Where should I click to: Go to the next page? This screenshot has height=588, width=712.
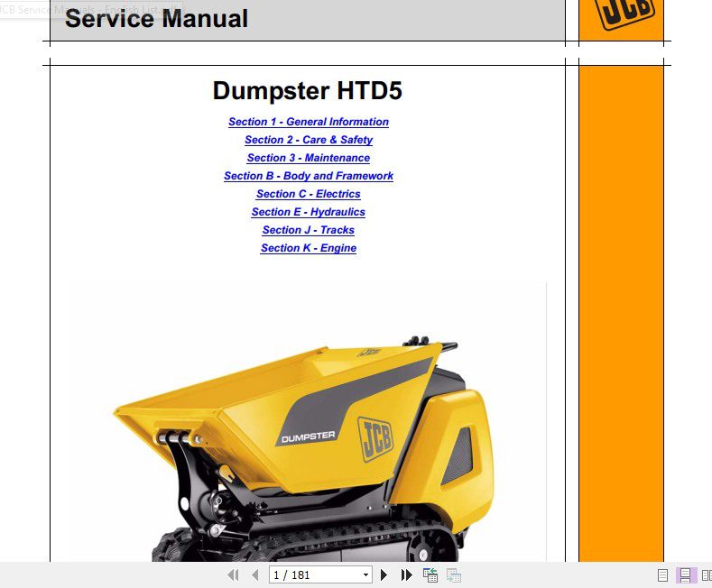384,575
